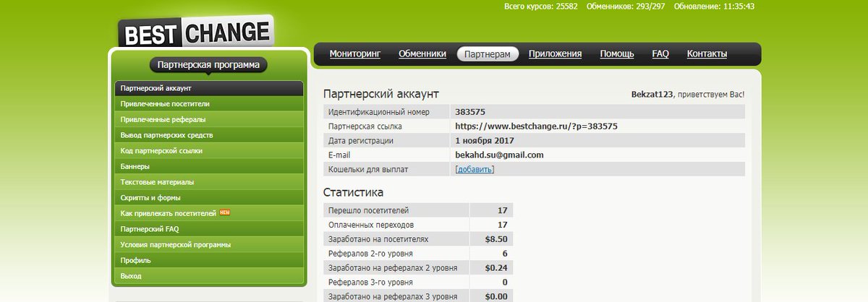
Task: Click the Рефералов 2-го уровня value 6
Action: coord(505,254)
